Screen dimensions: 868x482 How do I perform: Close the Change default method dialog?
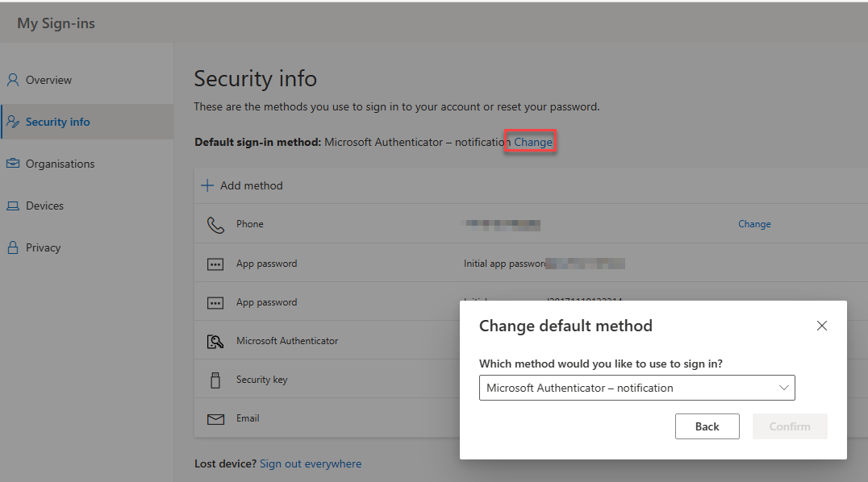[x=822, y=326]
